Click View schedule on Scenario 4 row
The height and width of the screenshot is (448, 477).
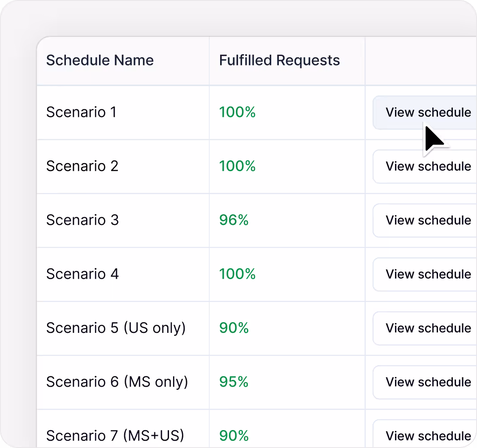pyautogui.click(x=427, y=274)
